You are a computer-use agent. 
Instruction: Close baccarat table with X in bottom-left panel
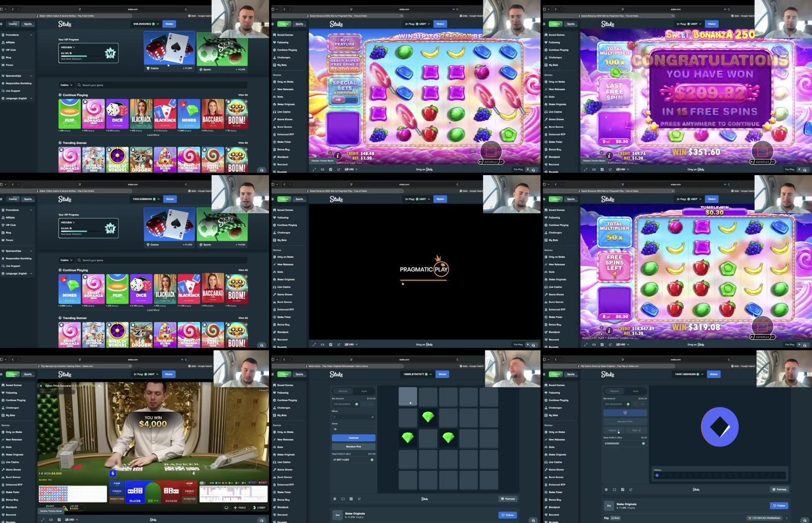41,385
